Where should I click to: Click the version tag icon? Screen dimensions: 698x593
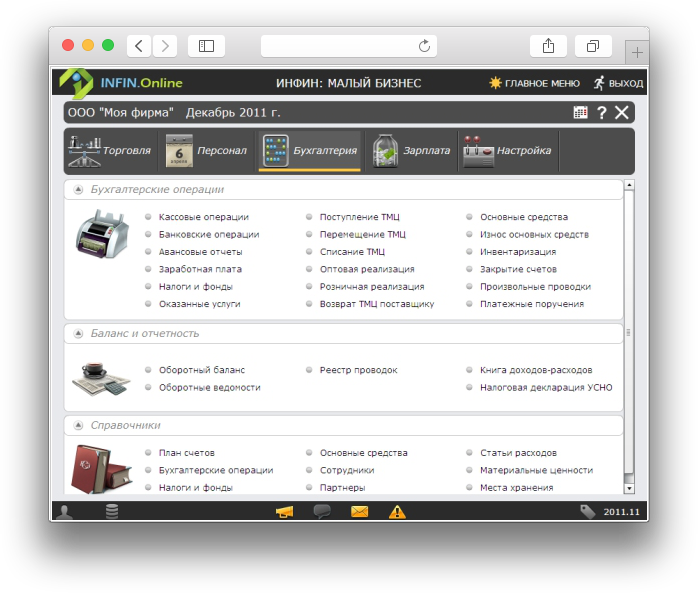point(588,512)
